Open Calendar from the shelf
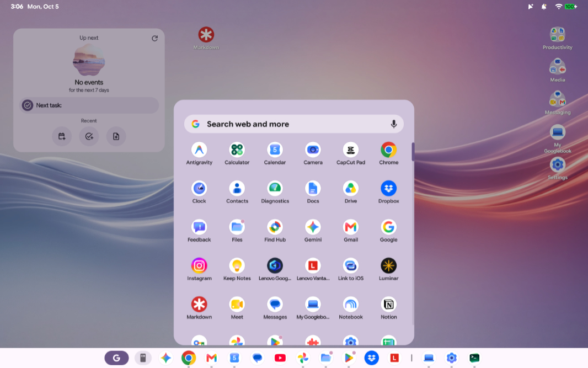The image size is (588, 368). tap(234, 358)
